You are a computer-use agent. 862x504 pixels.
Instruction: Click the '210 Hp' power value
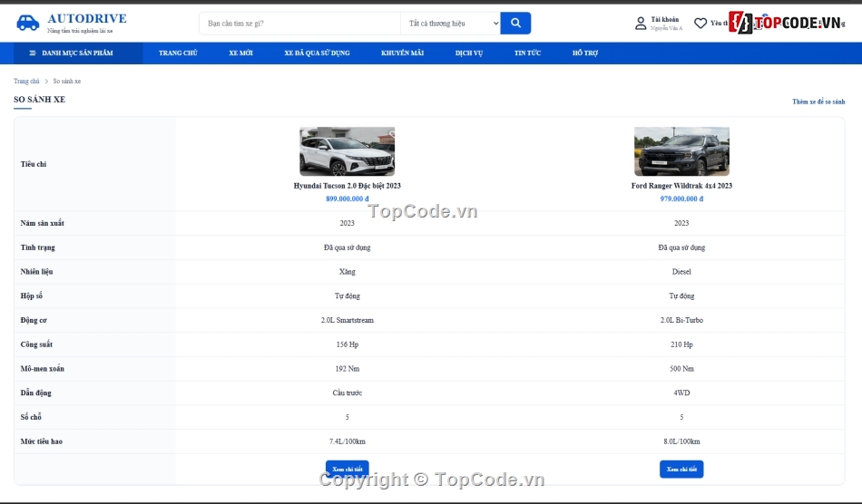click(x=681, y=344)
